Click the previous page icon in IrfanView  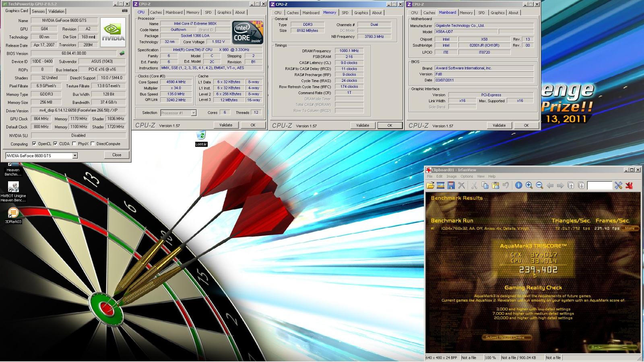click(x=571, y=185)
